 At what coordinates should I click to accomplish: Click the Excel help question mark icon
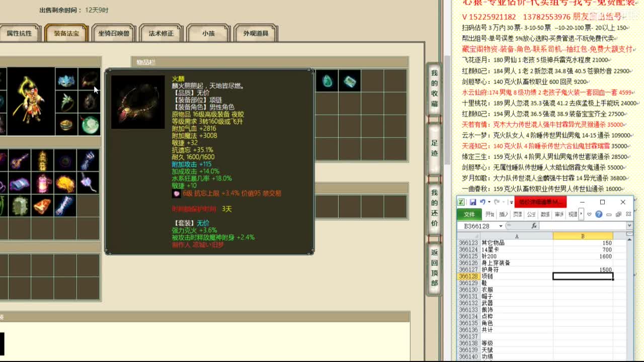[599, 214]
